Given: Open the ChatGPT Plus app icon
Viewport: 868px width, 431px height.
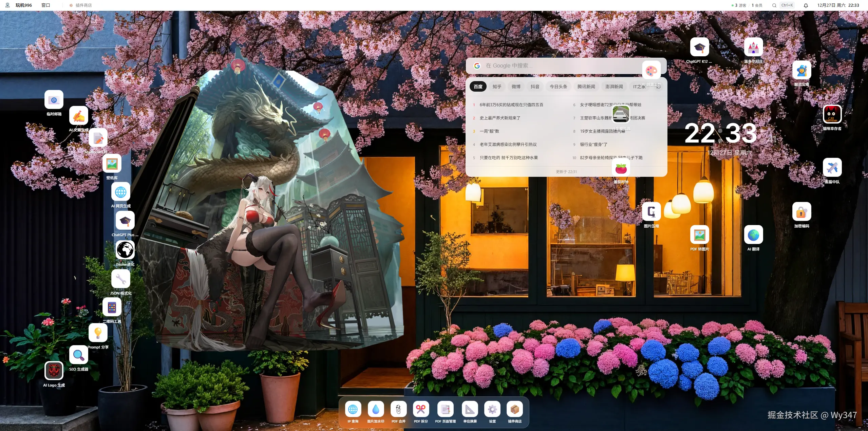Looking at the screenshot, I should point(125,221).
